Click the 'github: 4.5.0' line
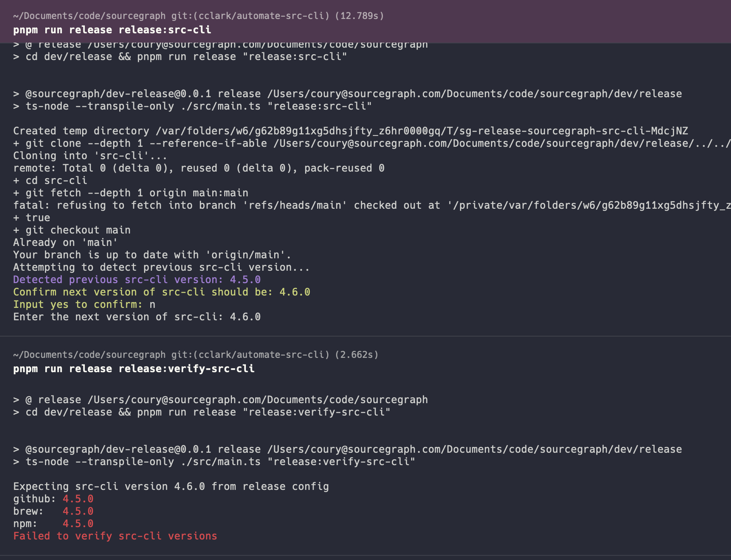The image size is (731, 560). (53, 499)
